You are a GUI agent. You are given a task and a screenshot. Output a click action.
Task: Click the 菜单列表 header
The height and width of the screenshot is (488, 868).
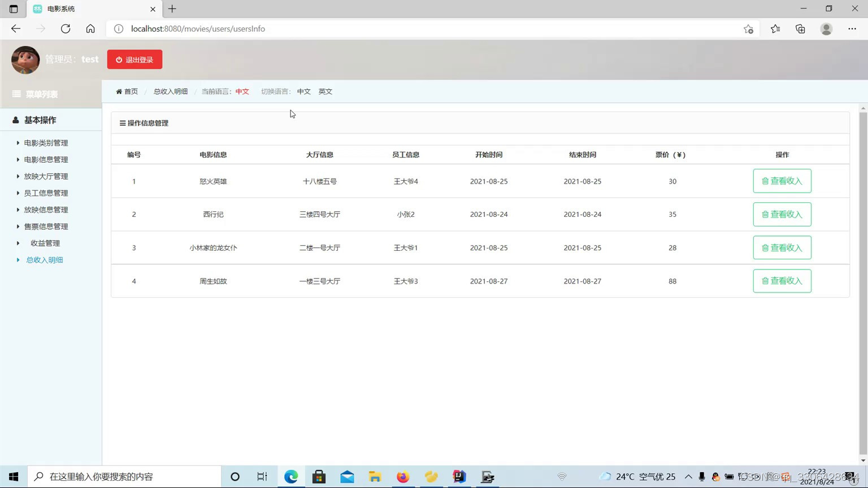click(35, 94)
